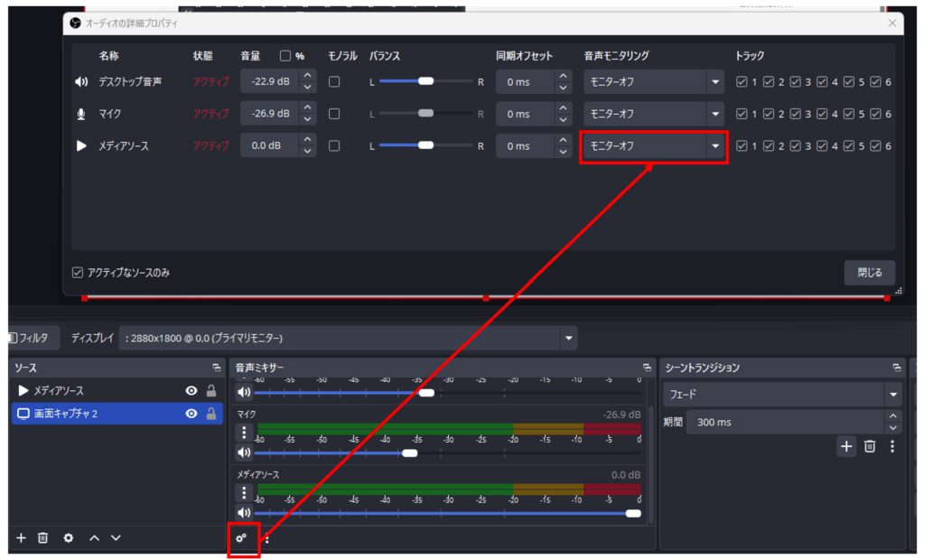The image size is (925, 560).
Task: Toggle volume percent checkbox in header
Action: (x=285, y=56)
